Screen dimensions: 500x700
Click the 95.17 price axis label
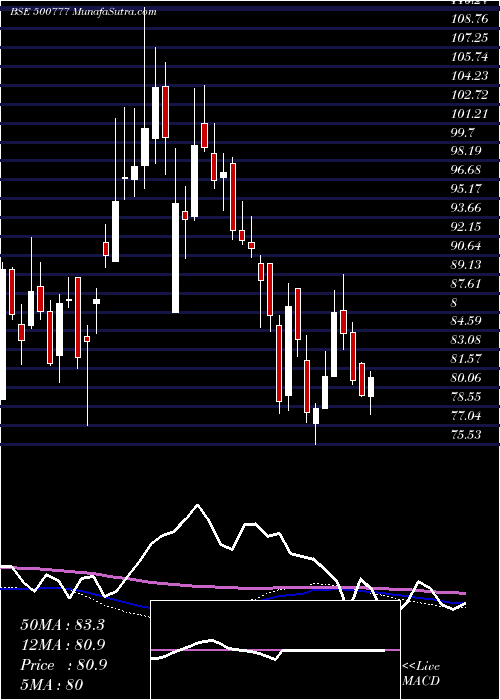(467, 189)
